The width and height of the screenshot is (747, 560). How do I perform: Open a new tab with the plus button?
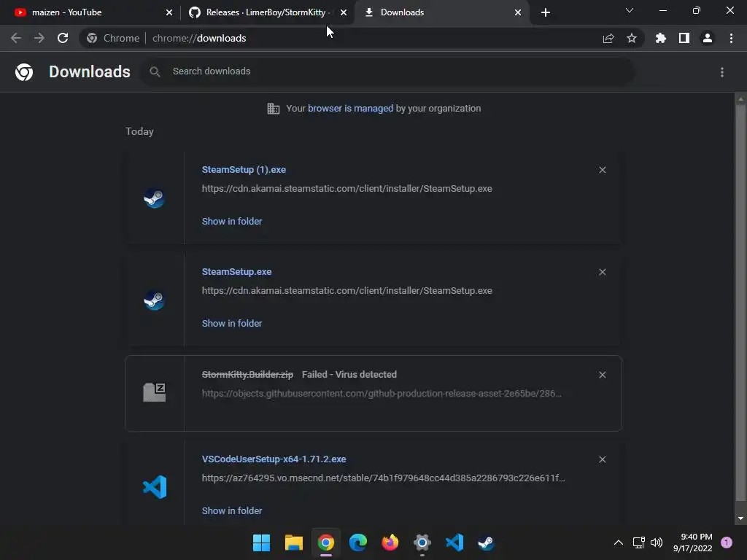point(546,12)
